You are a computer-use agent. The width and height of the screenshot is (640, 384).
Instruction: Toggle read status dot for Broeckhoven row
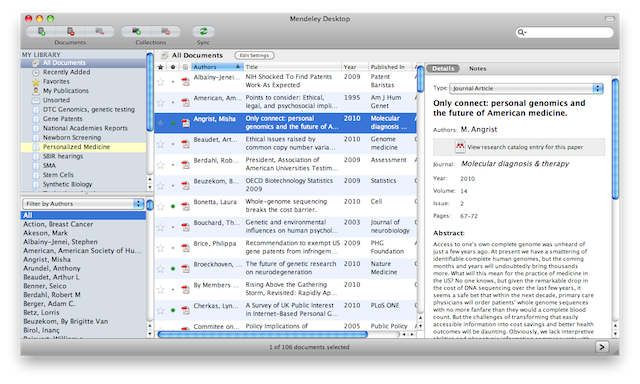pyautogui.click(x=173, y=269)
